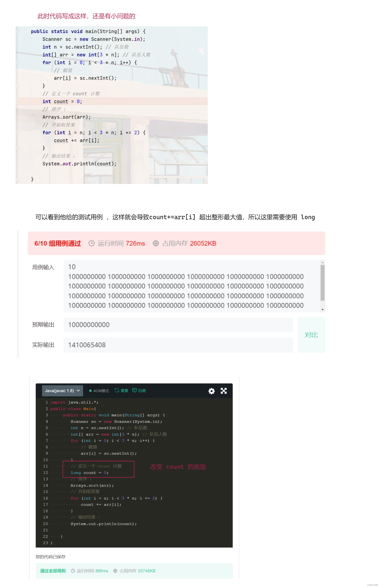Click the fold marker at the method's closing brace
The height and width of the screenshot is (588, 382).
pos(18,179)
